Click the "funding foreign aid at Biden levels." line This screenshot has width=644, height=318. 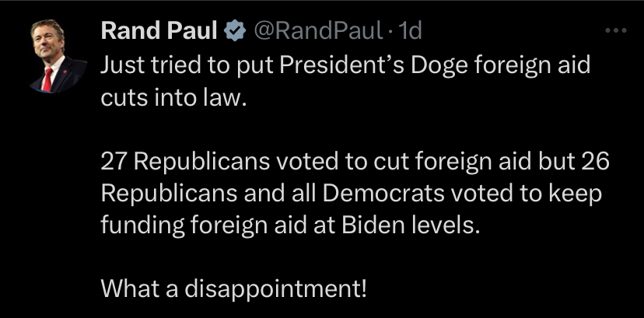(x=290, y=225)
